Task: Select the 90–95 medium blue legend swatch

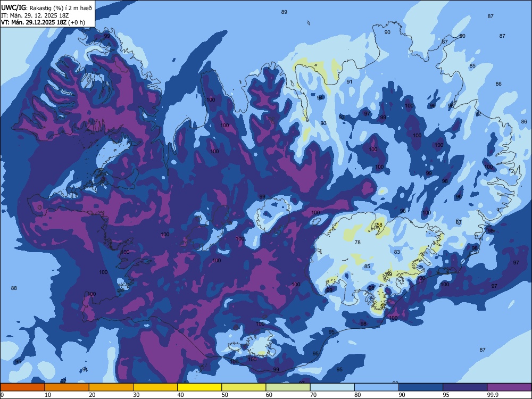Action: (x=421, y=387)
